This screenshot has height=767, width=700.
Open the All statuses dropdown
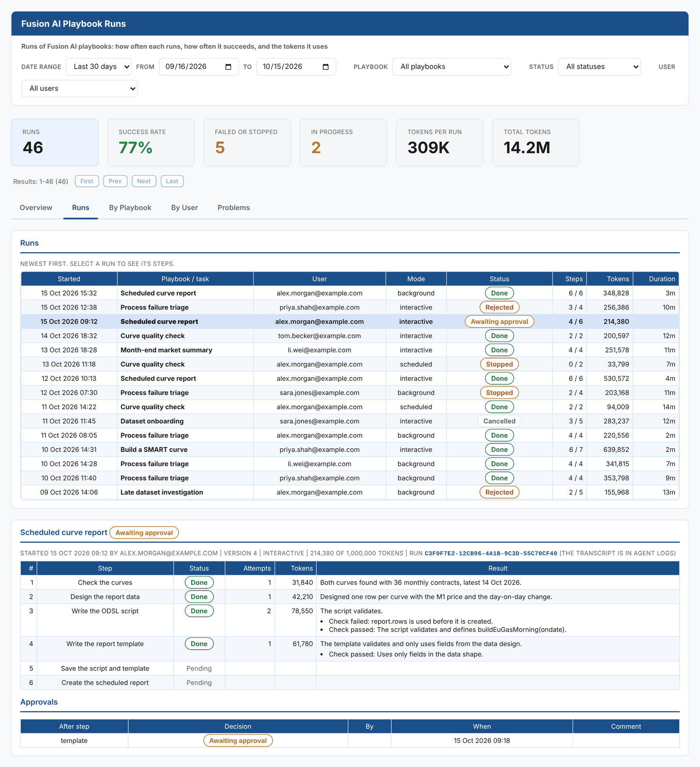(x=599, y=67)
